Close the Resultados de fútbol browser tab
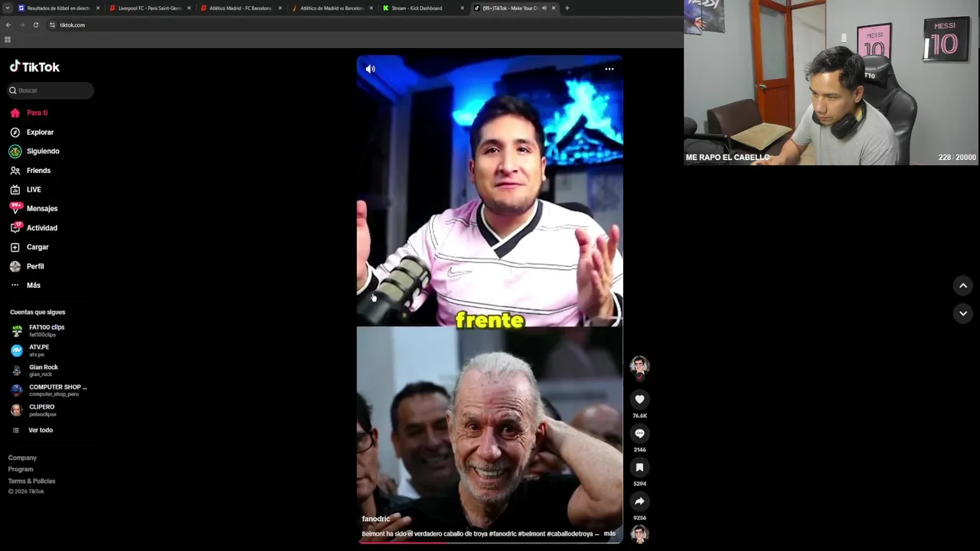 98,8
